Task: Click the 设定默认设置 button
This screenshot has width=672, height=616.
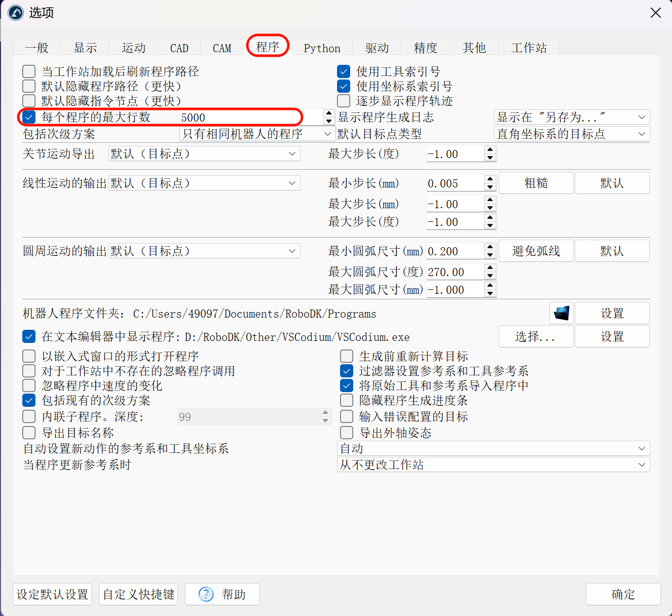Action: pos(52,594)
